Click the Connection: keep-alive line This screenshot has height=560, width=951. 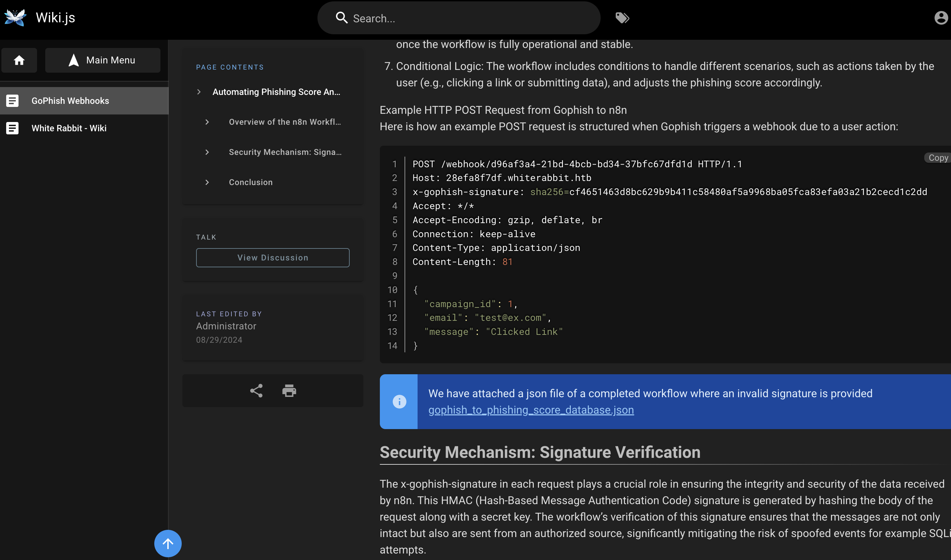pos(474,234)
